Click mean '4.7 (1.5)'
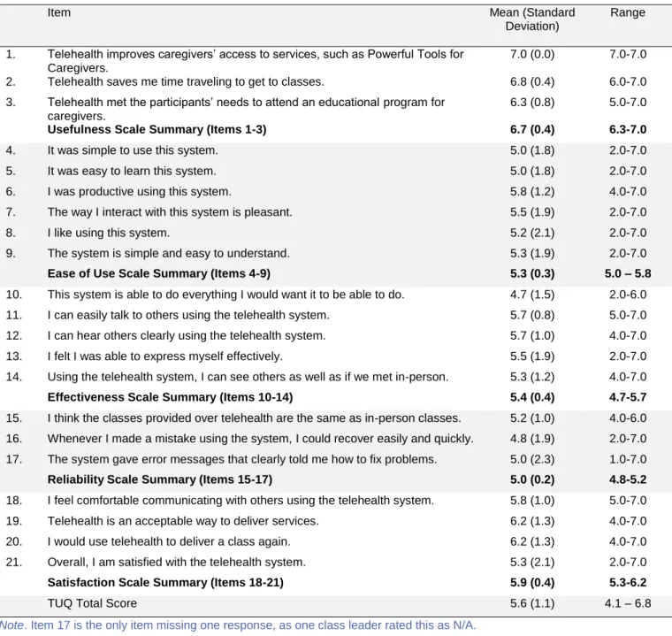 pyautogui.click(x=532, y=295)
